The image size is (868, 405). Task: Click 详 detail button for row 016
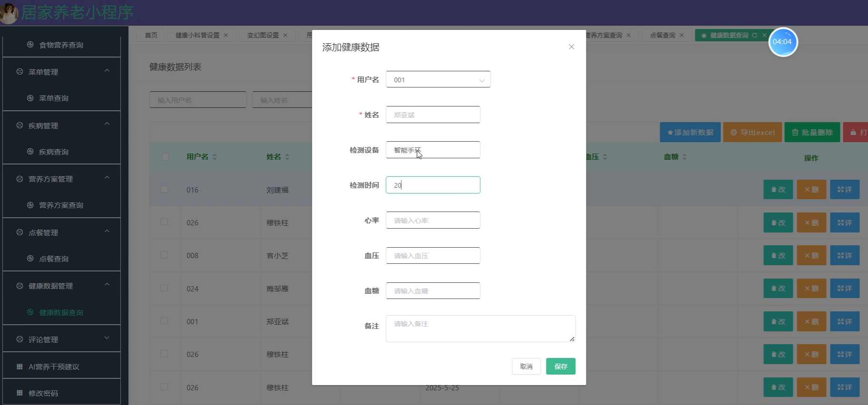pos(845,189)
